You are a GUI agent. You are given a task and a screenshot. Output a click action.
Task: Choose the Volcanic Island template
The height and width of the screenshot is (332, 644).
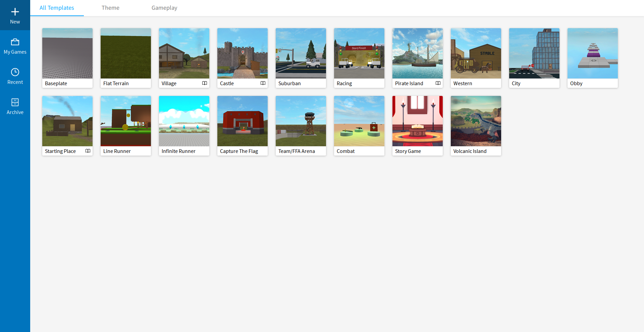pos(476,121)
